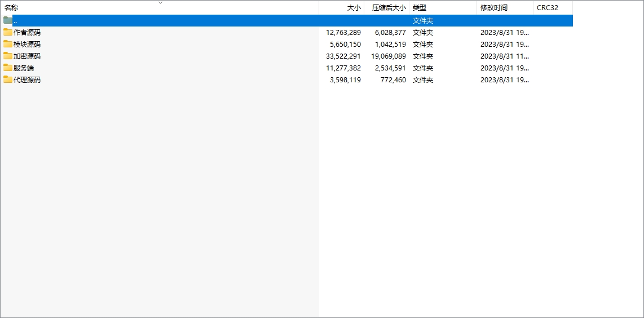
Task: Click compressed size 772,460
Action: coord(394,80)
